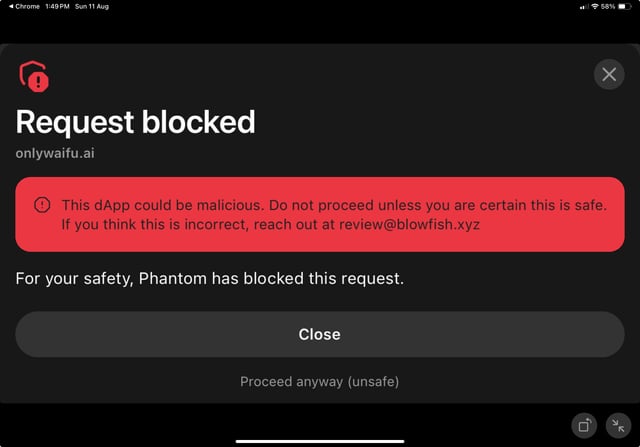This screenshot has height=447, width=640.
Task: Tap the collapse arrows icon
Action: coord(618,424)
